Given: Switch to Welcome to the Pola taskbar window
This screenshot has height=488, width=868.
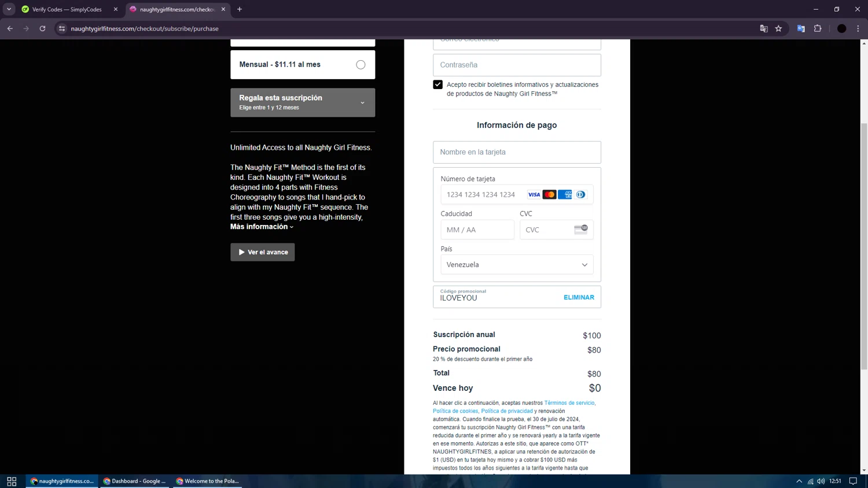Looking at the screenshot, I should (x=208, y=481).
